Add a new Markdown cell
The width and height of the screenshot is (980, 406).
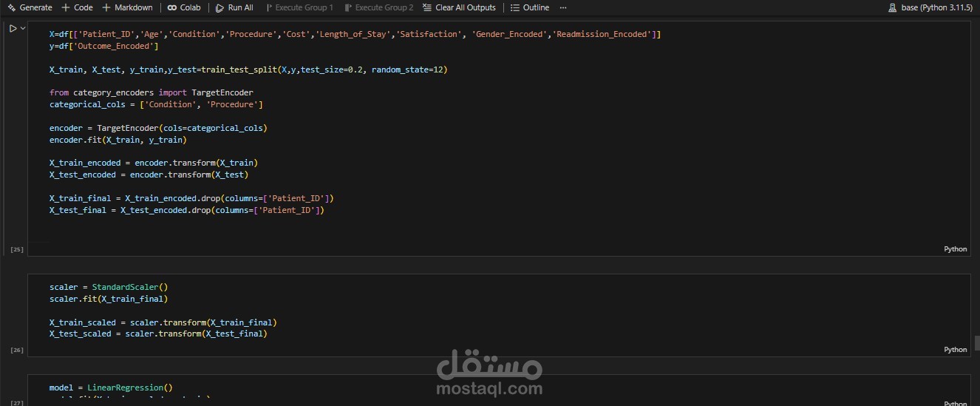point(127,7)
